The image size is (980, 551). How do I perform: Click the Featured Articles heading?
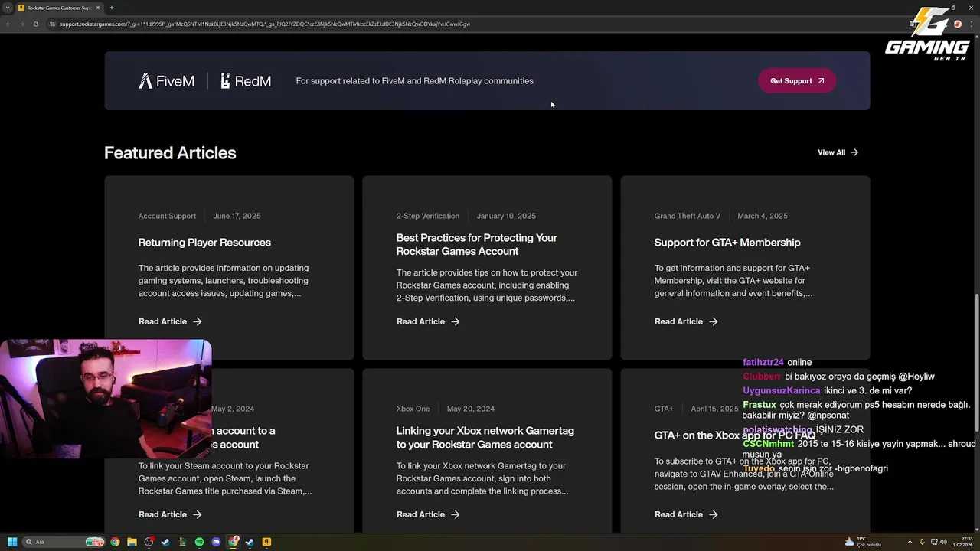(x=170, y=153)
